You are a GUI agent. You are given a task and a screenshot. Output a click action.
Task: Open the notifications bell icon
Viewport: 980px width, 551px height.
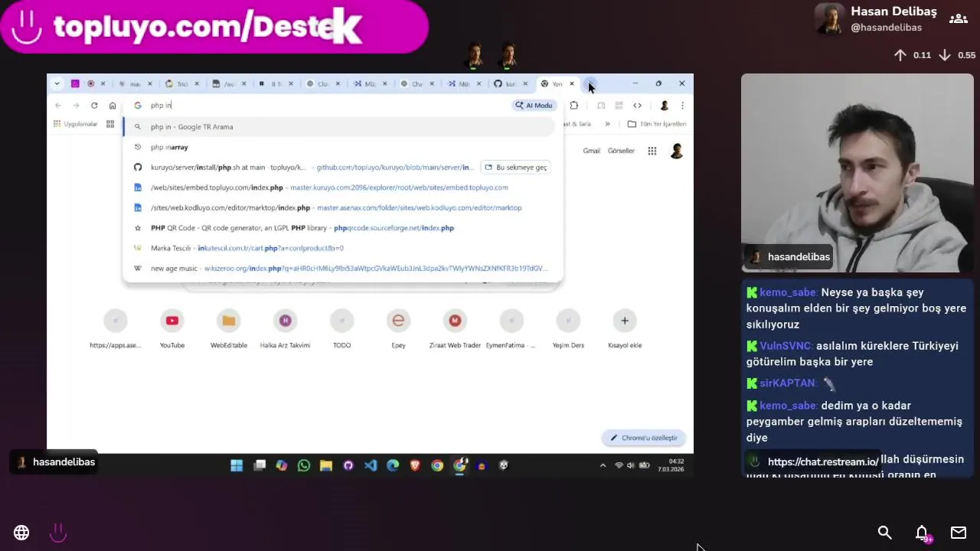coord(922,533)
